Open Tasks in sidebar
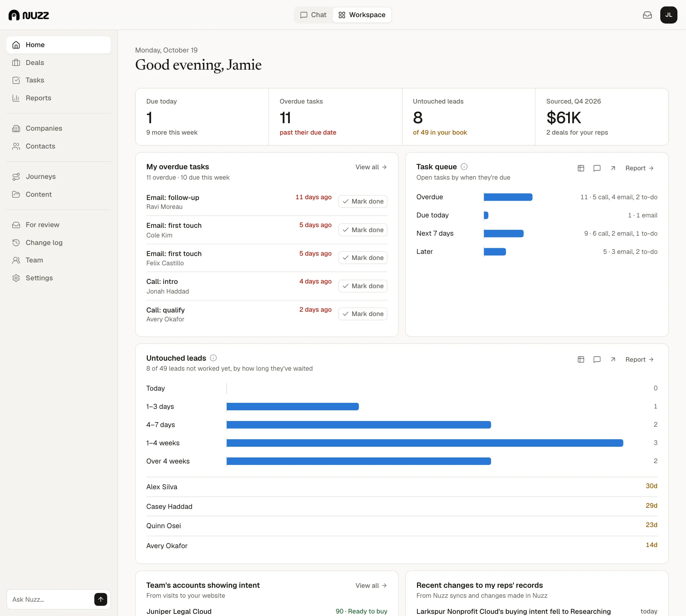This screenshot has height=616, width=686. [x=59, y=80]
